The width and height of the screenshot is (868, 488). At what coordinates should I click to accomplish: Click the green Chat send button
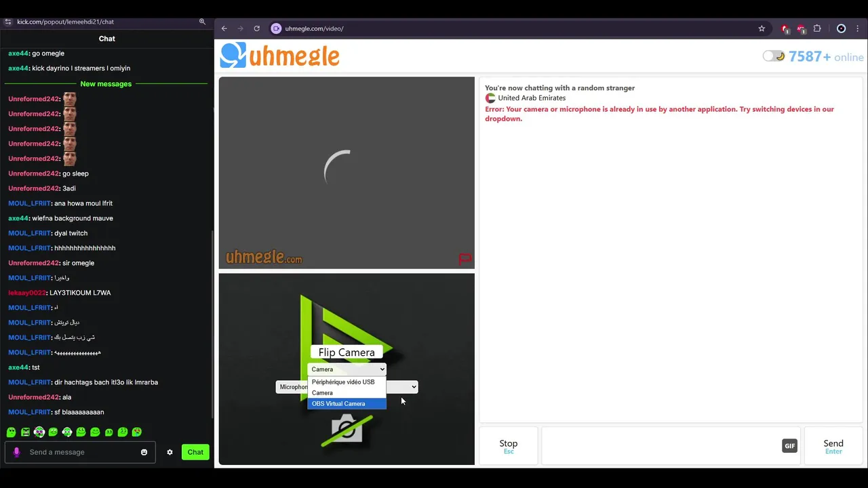pyautogui.click(x=195, y=452)
